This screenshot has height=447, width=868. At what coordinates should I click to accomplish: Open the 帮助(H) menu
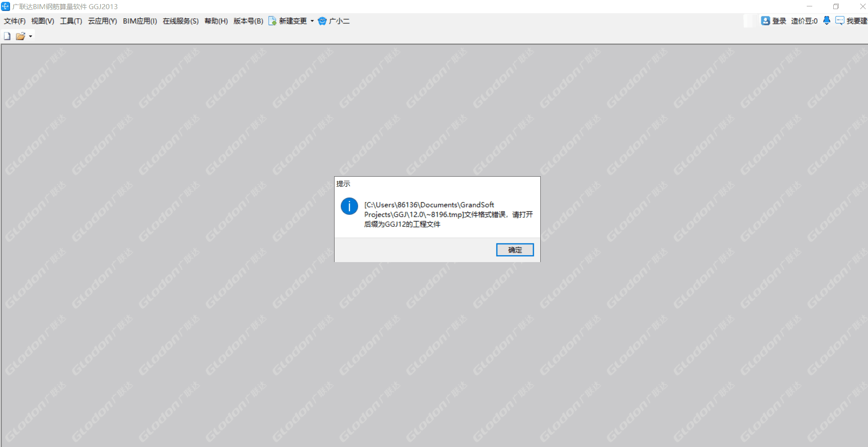(x=216, y=21)
